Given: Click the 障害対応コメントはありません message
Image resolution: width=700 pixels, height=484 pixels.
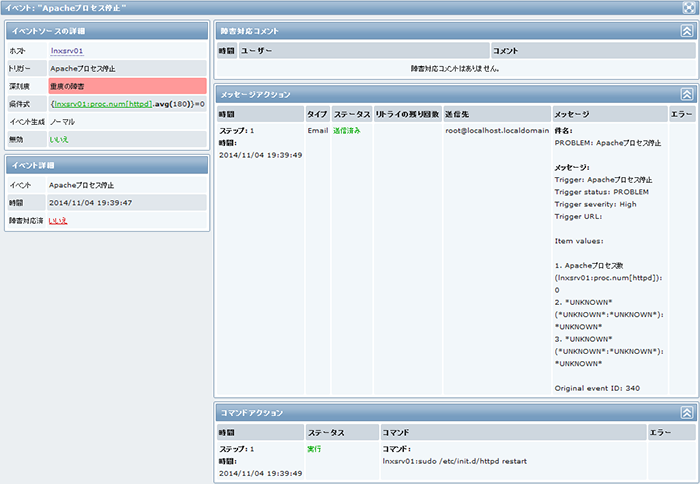Looking at the screenshot, I should pos(455,69).
